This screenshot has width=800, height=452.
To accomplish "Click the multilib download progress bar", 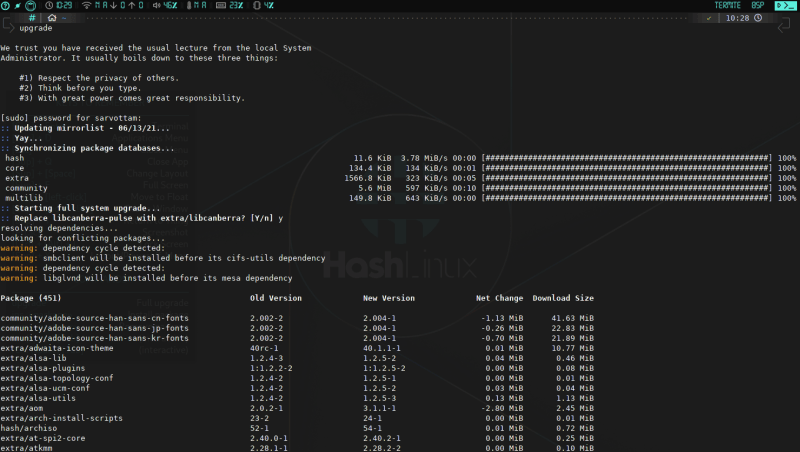I will pyautogui.click(x=626, y=198).
